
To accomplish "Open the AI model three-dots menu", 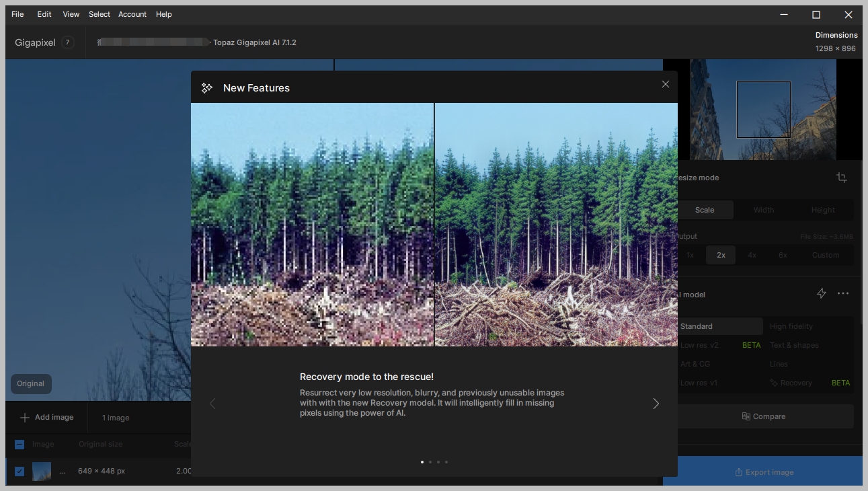I will click(x=842, y=294).
